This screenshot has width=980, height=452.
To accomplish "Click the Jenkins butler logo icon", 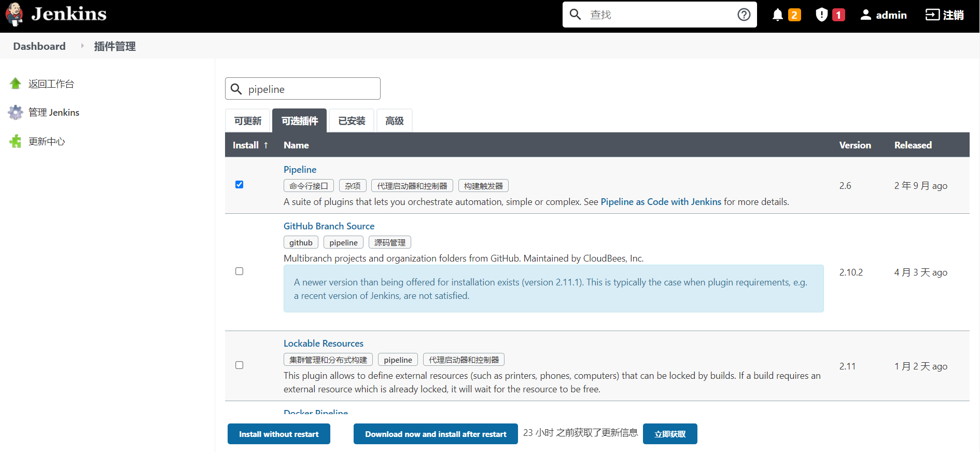I will [15, 14].
